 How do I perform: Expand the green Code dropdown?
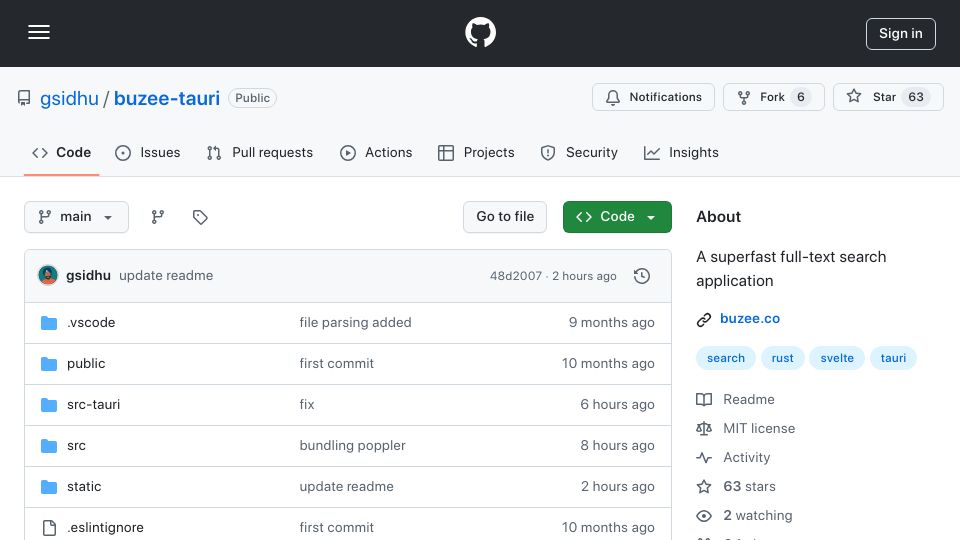(617, 217)
